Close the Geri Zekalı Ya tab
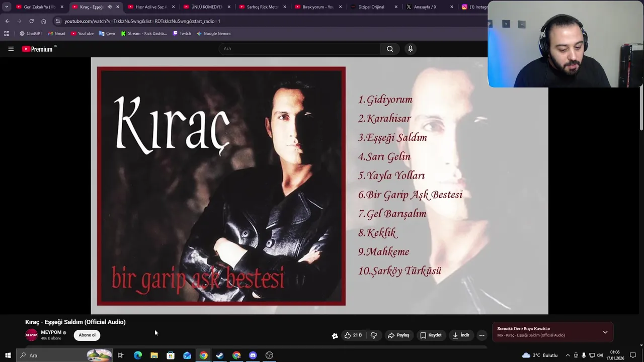This screenshot has width=644, height=362. pos(62,7)
